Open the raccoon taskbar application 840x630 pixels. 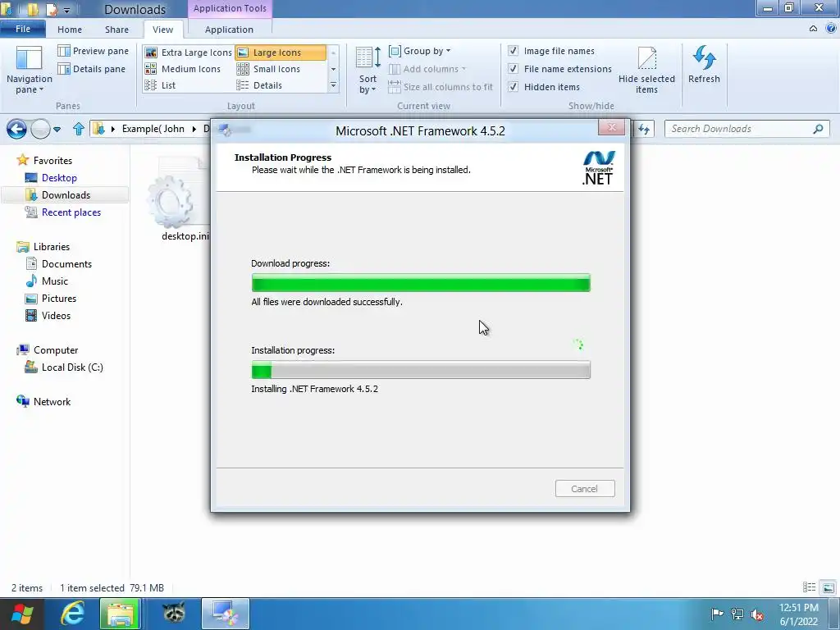(174, 612)
